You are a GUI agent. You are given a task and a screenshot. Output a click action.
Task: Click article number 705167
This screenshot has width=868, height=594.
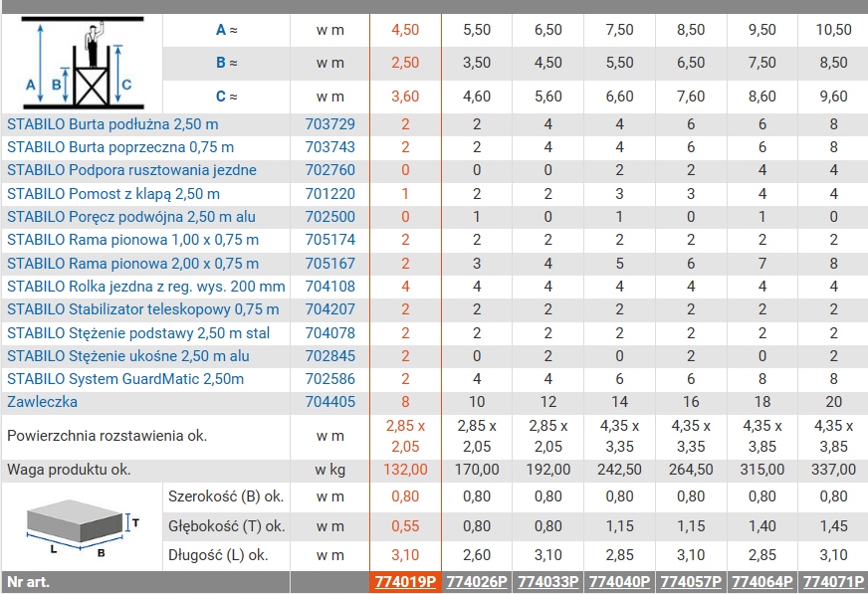329,264
